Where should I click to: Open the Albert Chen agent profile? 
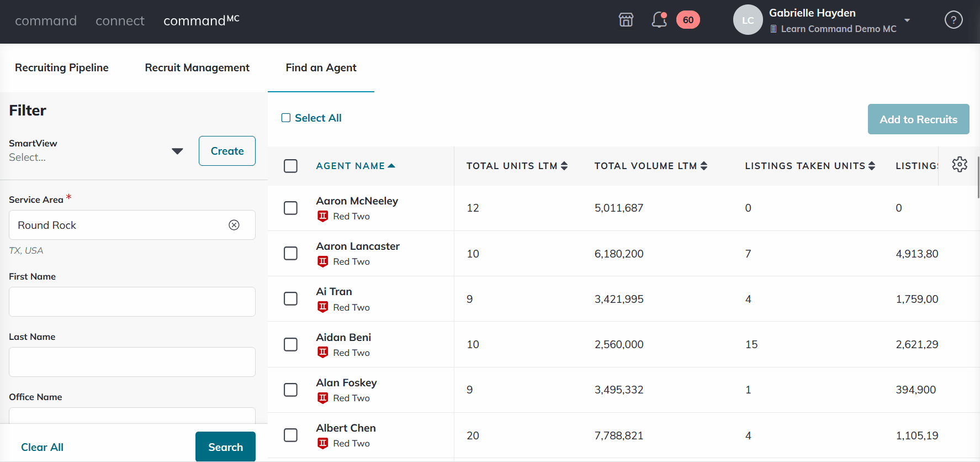(x=346, y=428)
